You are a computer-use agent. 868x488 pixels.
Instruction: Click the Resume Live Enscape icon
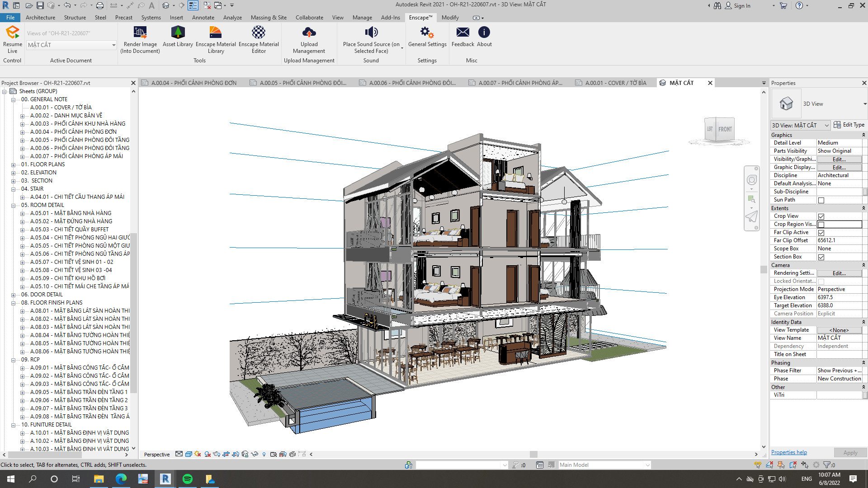12,33
